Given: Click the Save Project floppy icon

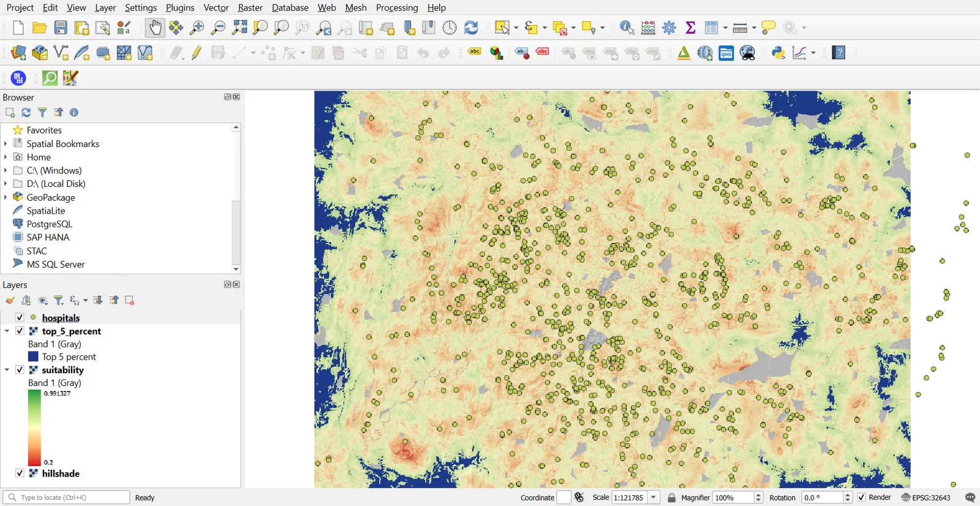Looking at the screenshot, I should 61,28.
